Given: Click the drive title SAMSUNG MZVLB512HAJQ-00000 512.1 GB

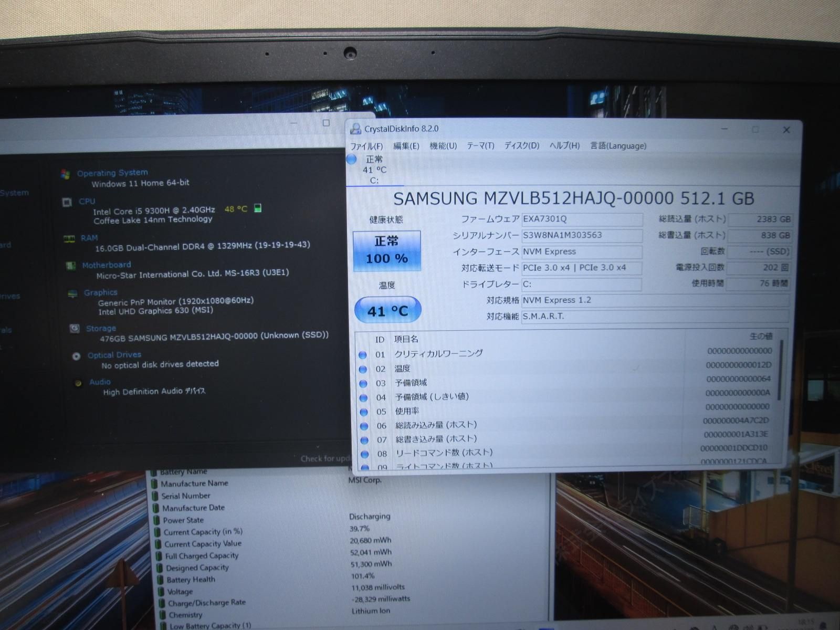Looking at the screenshot, I should click(x=573, y=198).
